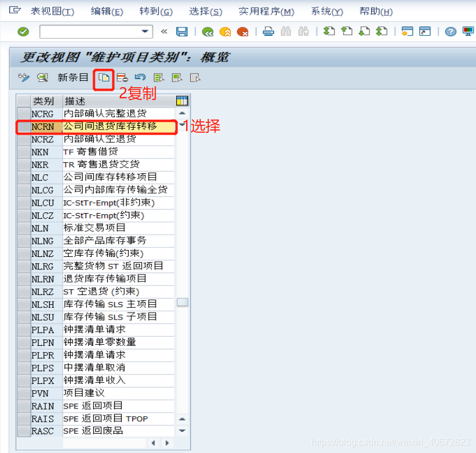Screen dimensions: 476x453
Task: Click the Find binoculars icon
Action: tap(286, 31)
